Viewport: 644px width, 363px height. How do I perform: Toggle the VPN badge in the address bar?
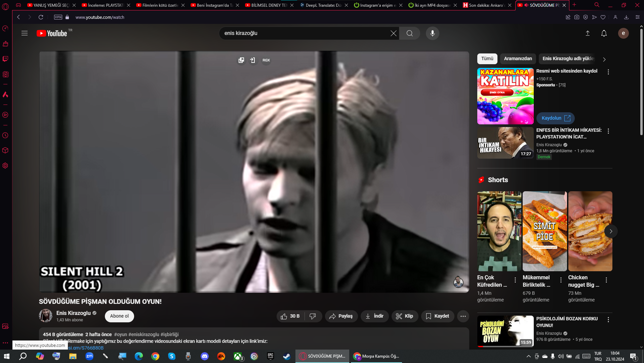pyautogui.click(x=58, y=17)
